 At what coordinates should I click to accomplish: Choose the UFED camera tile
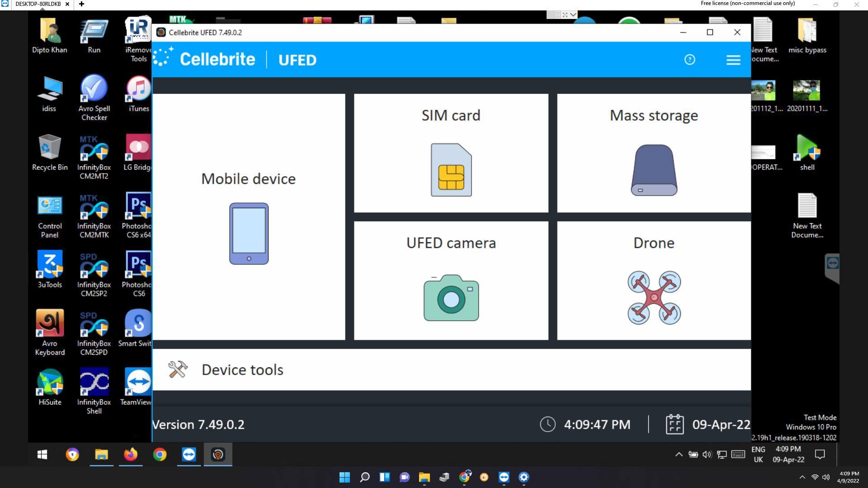click(451, 281)
